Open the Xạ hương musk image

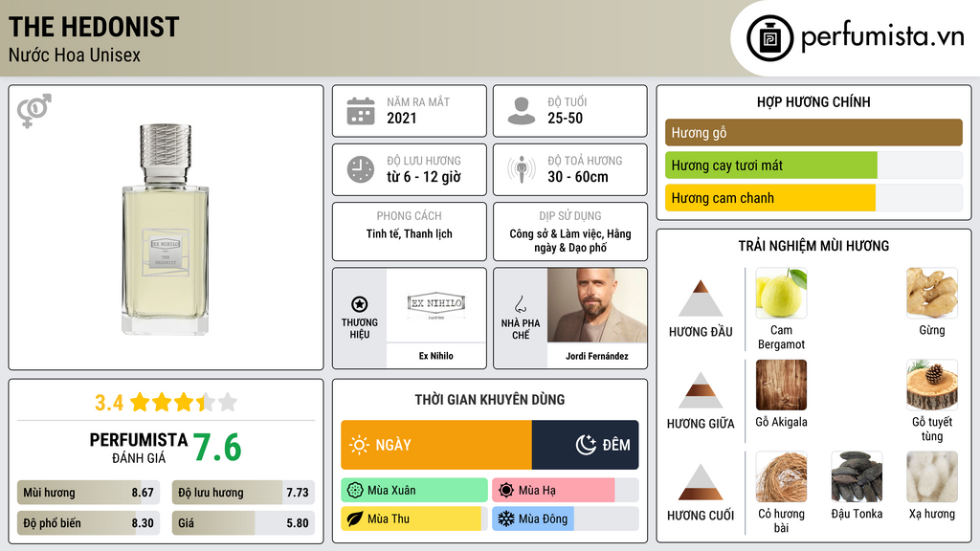click(x=932, y=476)
